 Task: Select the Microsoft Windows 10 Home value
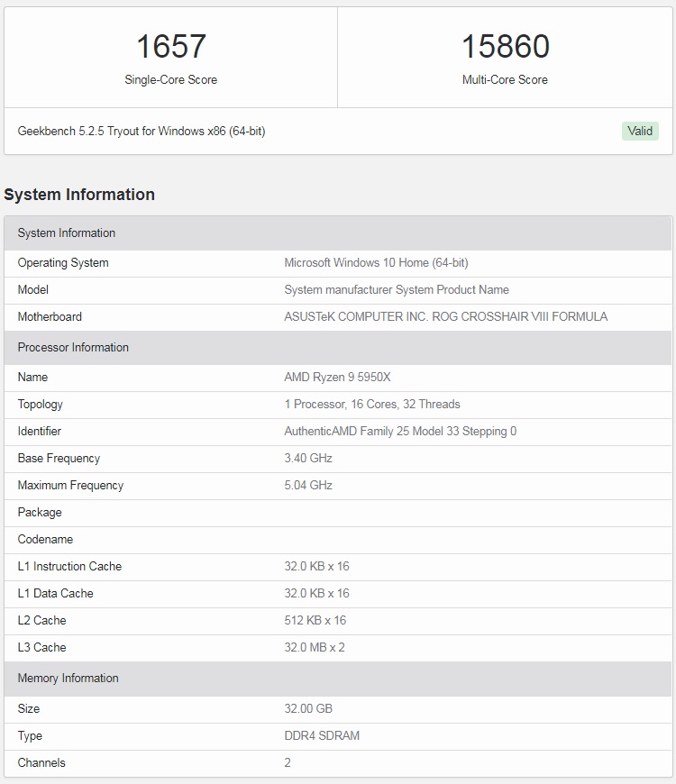tap(376, 262)
